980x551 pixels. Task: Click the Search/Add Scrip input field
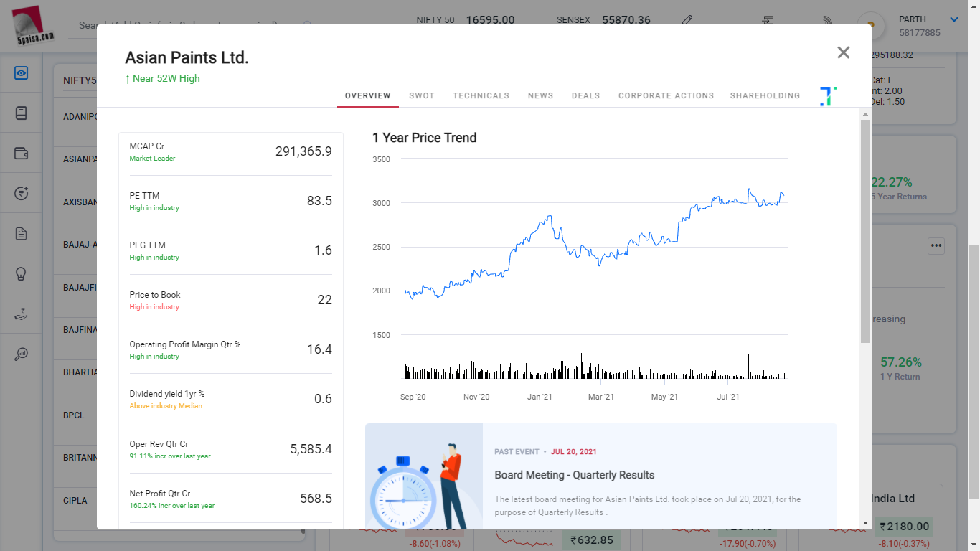tap(190, 25)
